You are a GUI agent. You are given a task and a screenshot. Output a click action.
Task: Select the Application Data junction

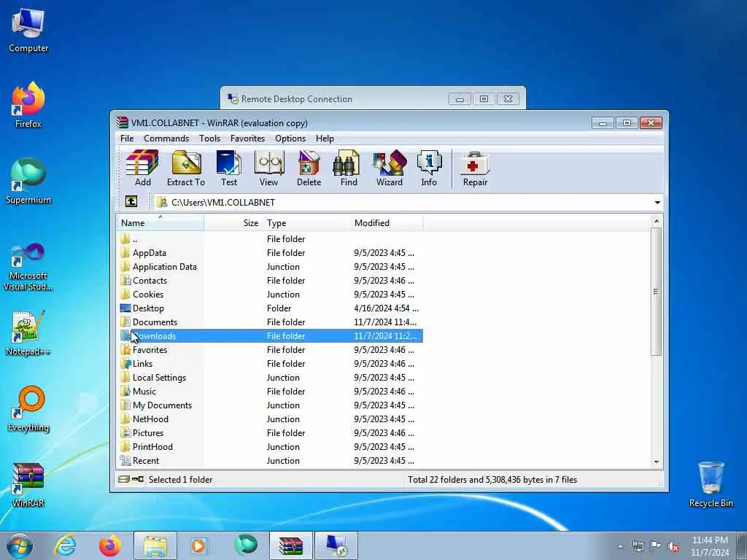click(270, 267)
